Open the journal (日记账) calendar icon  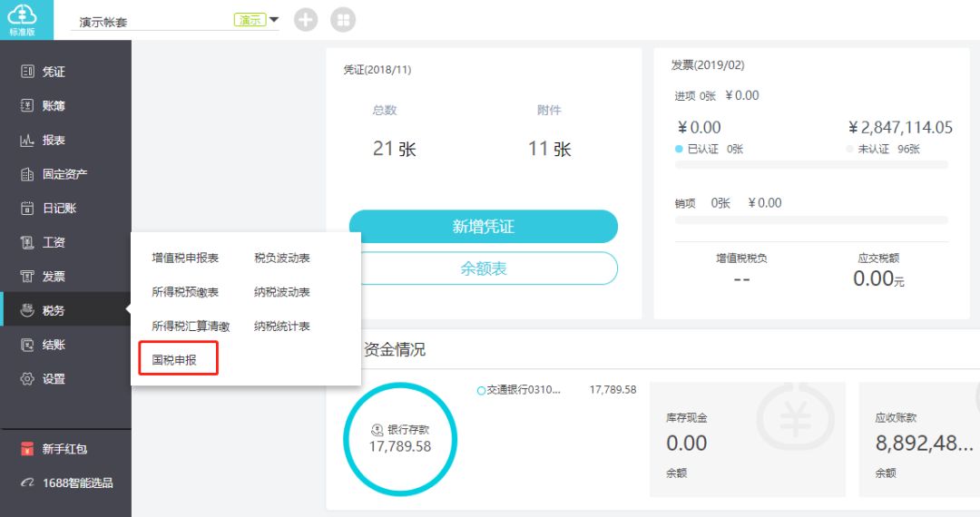[x=27, y=209]
